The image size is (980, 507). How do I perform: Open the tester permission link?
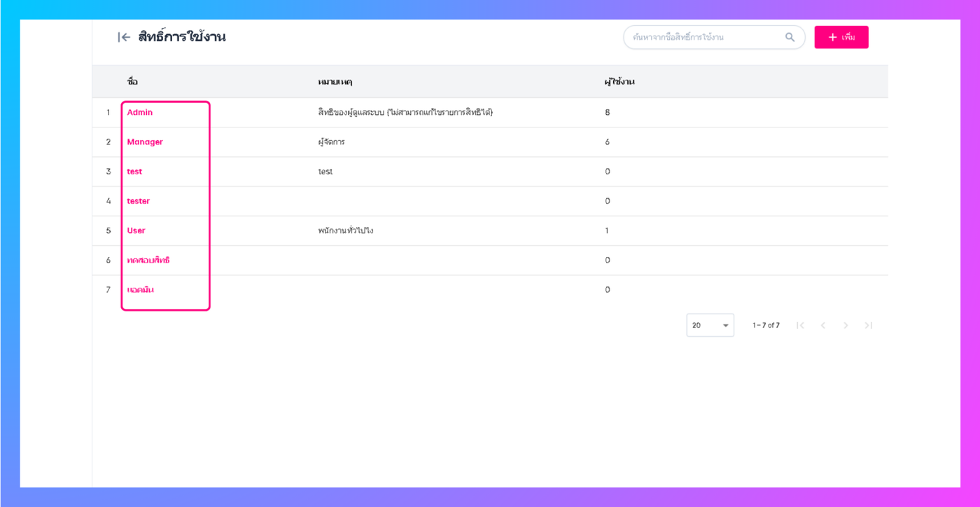pos(139,201)
